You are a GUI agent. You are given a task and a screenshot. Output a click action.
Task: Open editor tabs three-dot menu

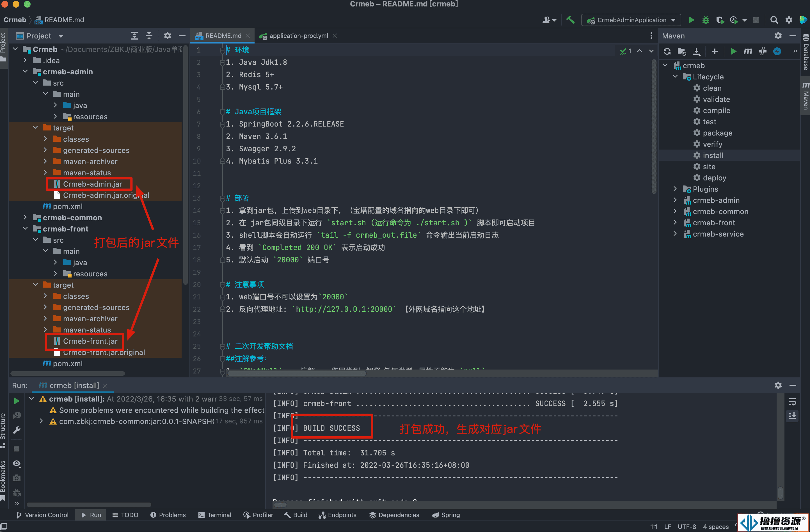(x=651, y=36)
